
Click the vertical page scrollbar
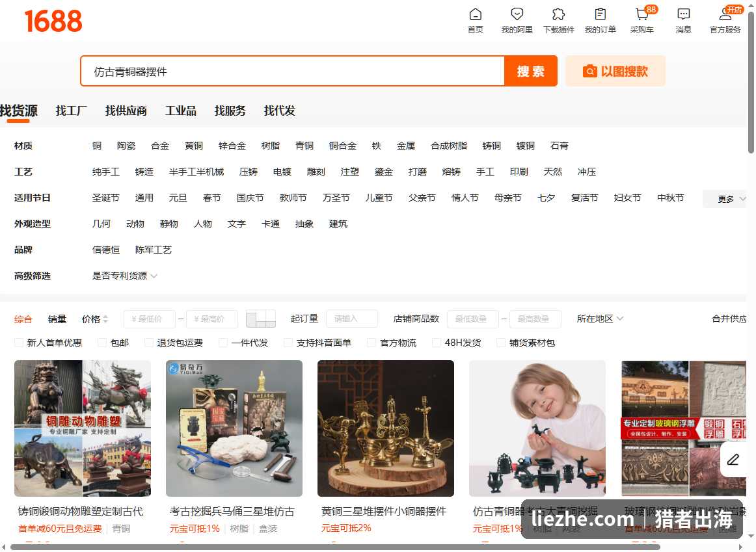751,82
